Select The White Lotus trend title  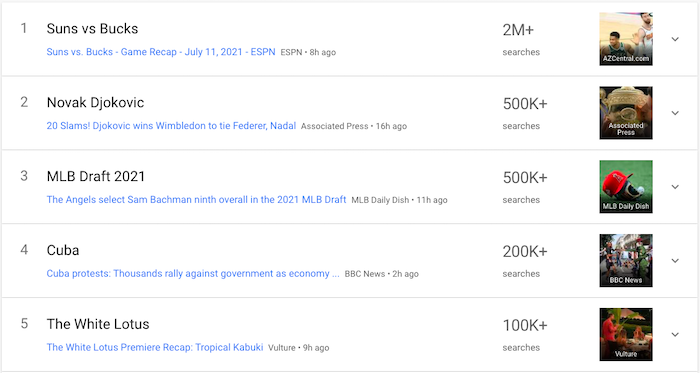click(x=98, y=324)
